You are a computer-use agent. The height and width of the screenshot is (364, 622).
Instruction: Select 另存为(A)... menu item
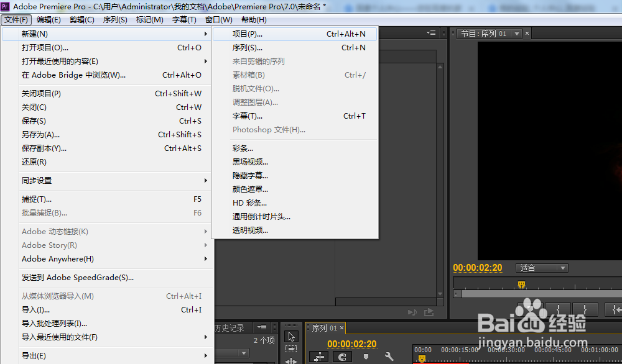(106, 135)
